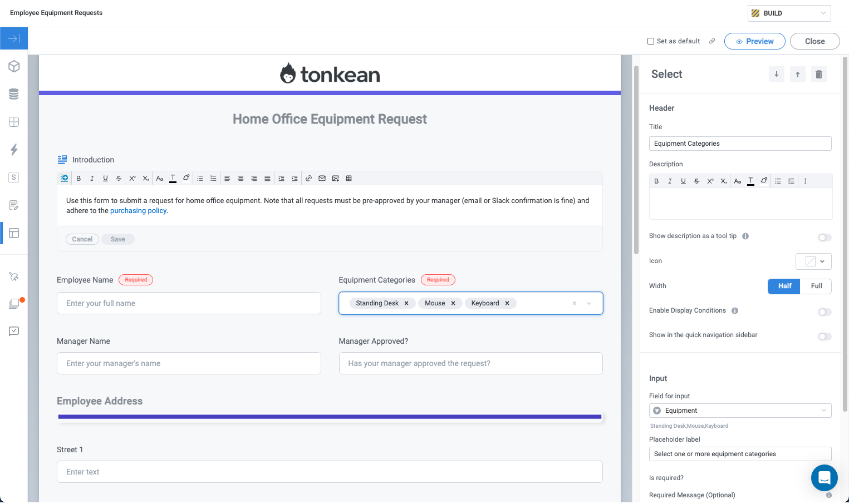Set width to Full
The height and width of the screenshot is (504, 849).
[x=816, y=286]
